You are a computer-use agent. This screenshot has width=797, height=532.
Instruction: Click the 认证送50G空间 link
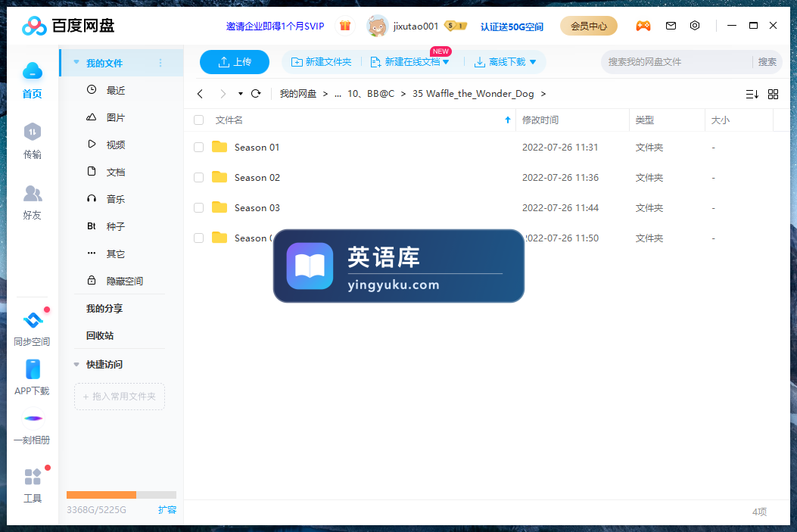point(512,26)
